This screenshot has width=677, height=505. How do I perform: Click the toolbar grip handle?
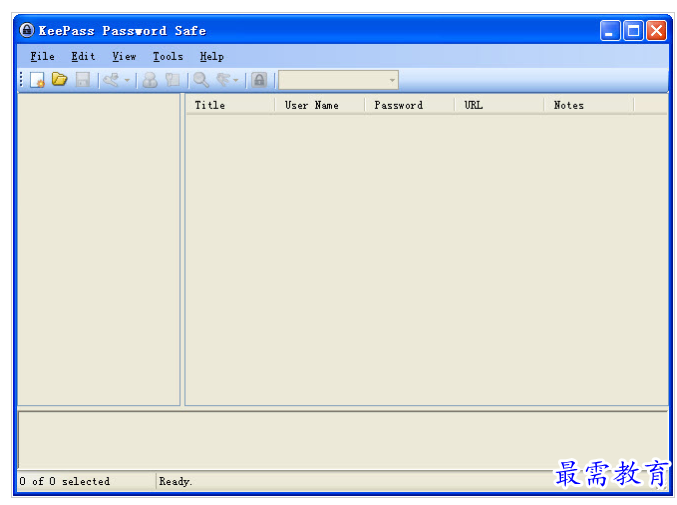point(21,80)
